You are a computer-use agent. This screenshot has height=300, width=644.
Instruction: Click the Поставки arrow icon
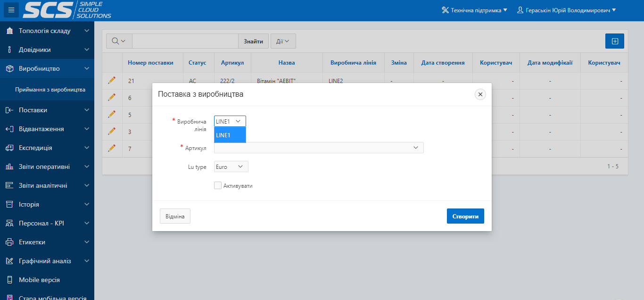coord(9,110)
